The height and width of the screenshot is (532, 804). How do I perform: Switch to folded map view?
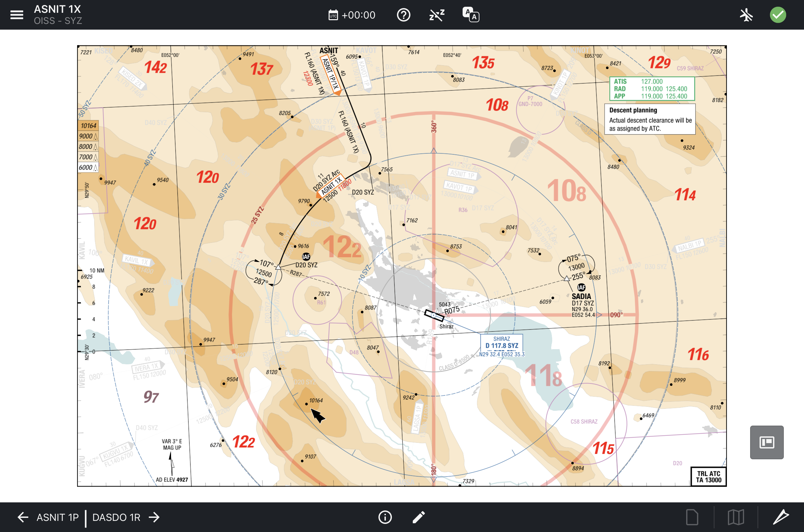point(736,517)
